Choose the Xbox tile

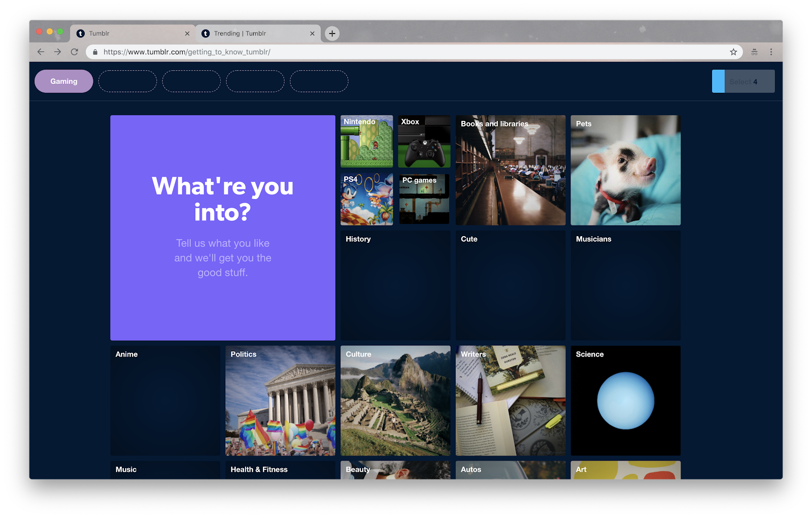[x=424, y=141]
